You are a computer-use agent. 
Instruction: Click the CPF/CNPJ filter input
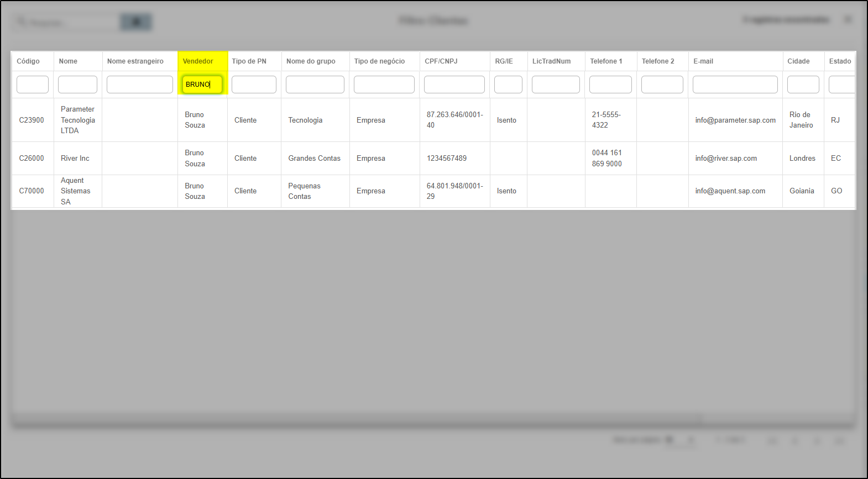click(x=454, y=85)
